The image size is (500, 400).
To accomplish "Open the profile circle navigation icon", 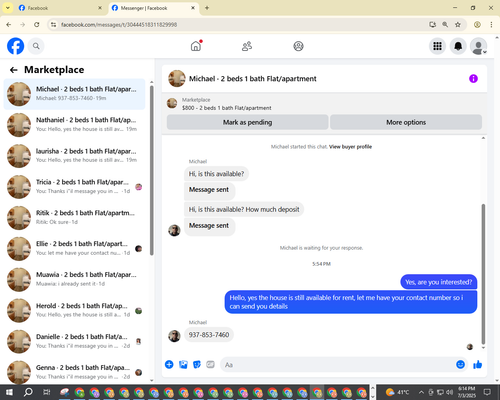I will (298, 46).
